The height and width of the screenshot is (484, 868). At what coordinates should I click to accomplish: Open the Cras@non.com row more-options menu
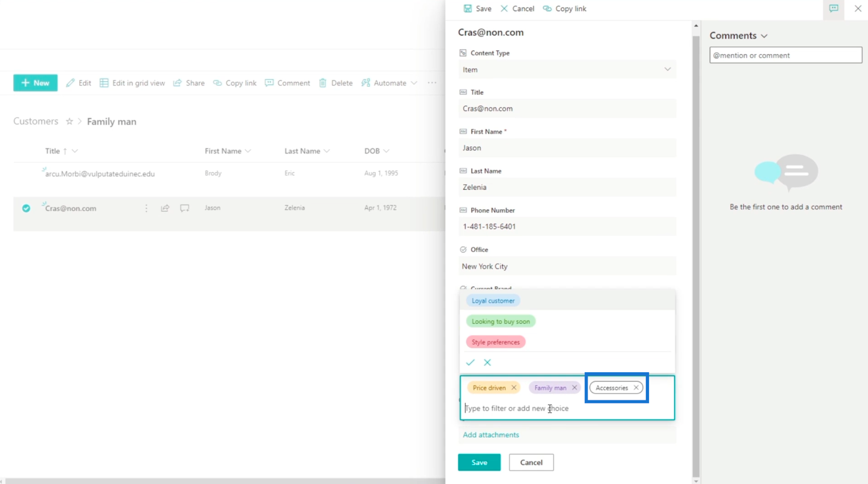(x=146, y=208)
